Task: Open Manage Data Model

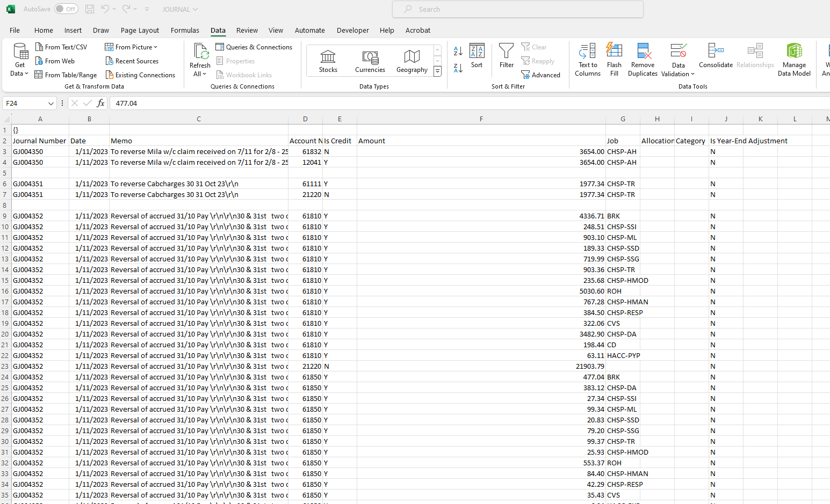Action: click(x=794, y=60)
